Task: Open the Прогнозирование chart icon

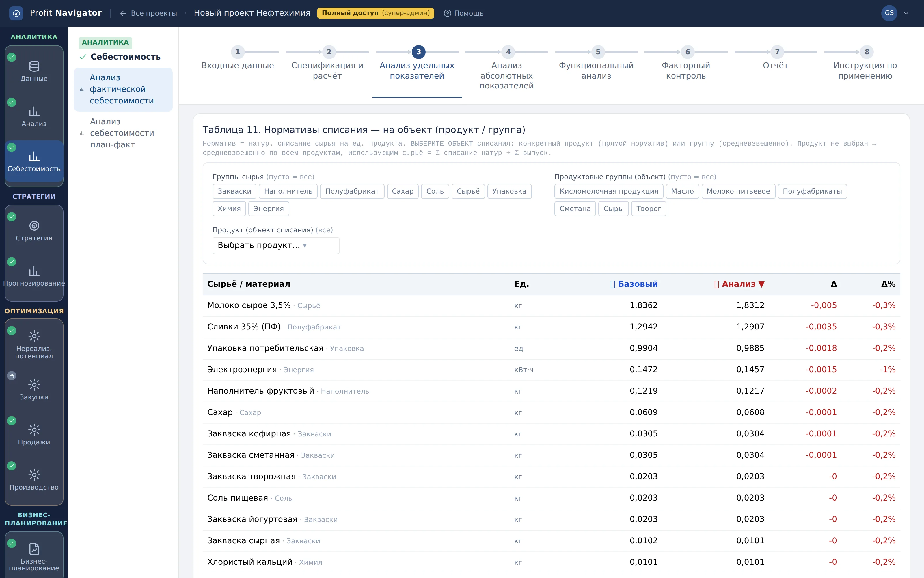Action: click(34, 271)
